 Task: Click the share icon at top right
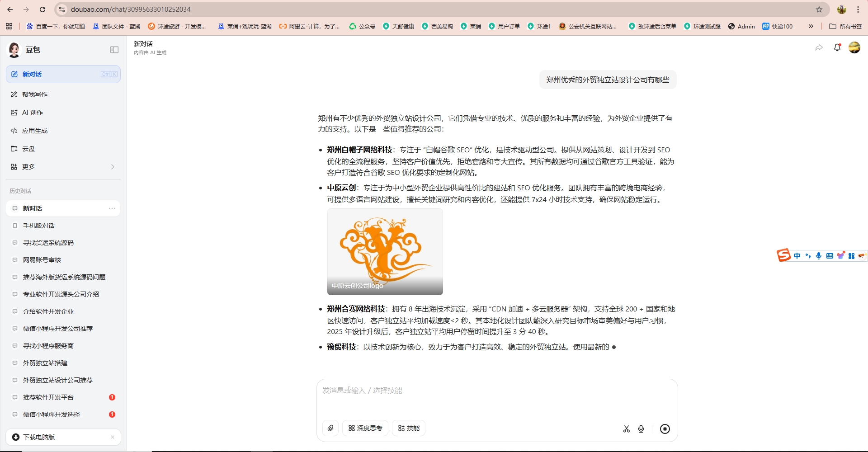tap(820, 47)
